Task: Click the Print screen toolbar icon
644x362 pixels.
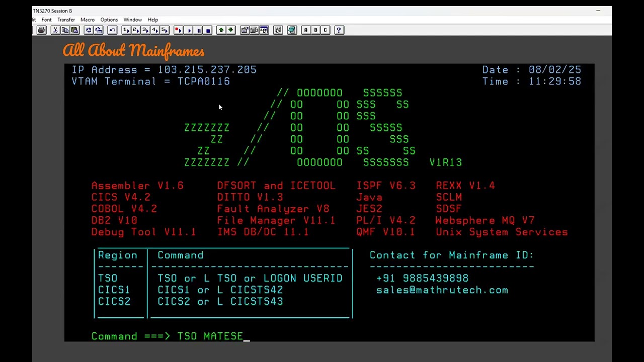Action: point(41,30)
